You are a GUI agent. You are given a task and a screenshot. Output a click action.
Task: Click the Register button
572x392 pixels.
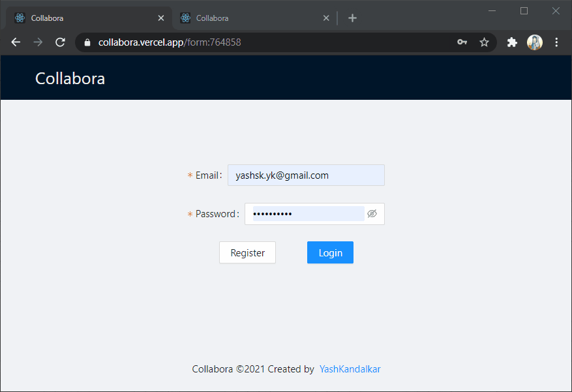247,252
